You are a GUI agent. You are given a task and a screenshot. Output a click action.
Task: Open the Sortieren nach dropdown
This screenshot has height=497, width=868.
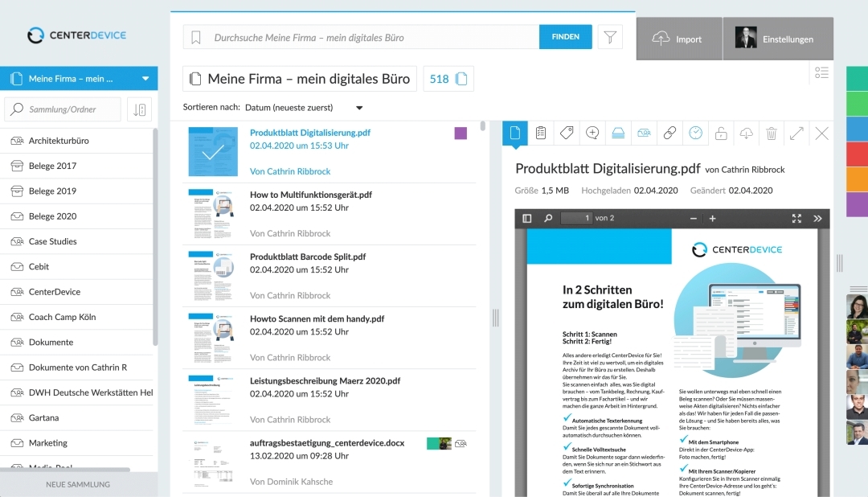tap(304, 108)
